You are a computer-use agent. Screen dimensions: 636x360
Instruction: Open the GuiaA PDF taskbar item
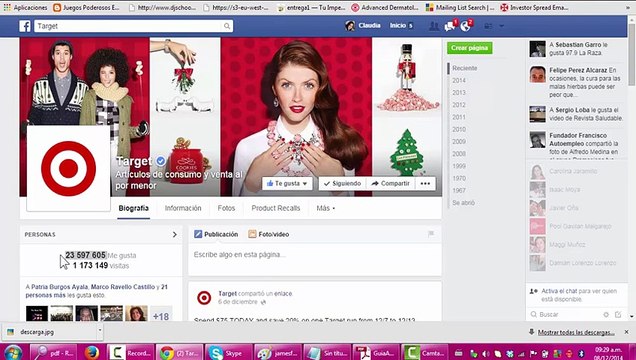(376, 353)
